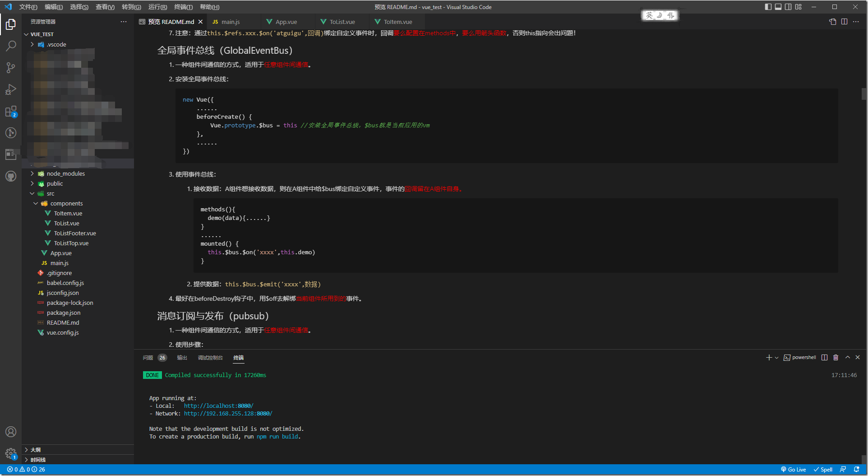The image size is (868, 476).
Task: Open babel.config.js in the explorer
Action: pos(65,283)
